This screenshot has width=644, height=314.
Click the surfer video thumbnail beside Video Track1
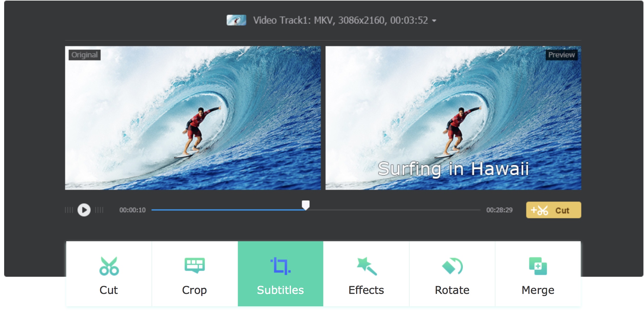click(236, 20)
